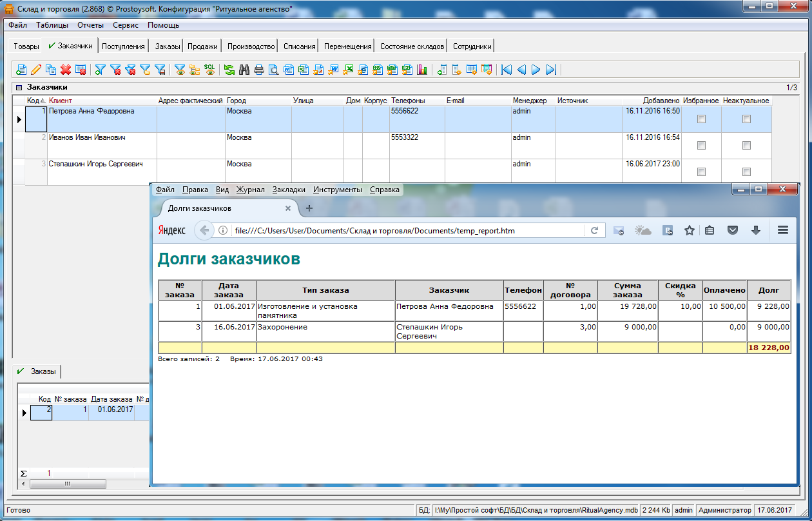
Task: Click the green refresh arrows icon
Action: tap(229, 70)
